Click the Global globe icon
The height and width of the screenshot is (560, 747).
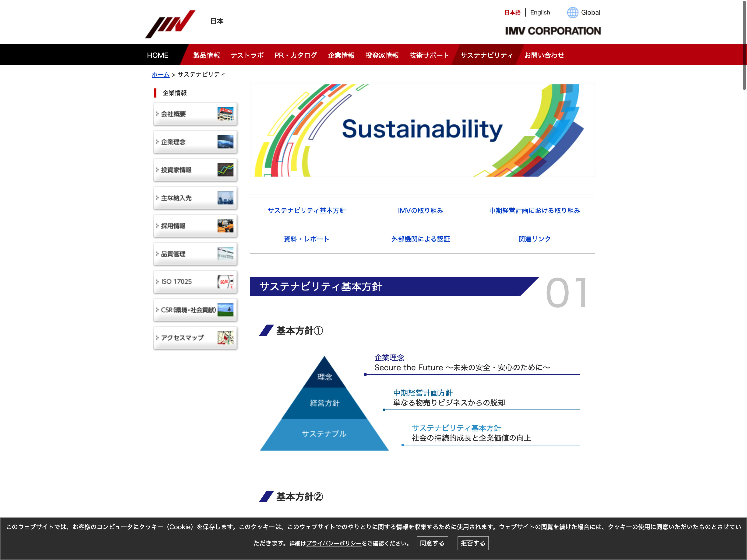click(572, 13)
